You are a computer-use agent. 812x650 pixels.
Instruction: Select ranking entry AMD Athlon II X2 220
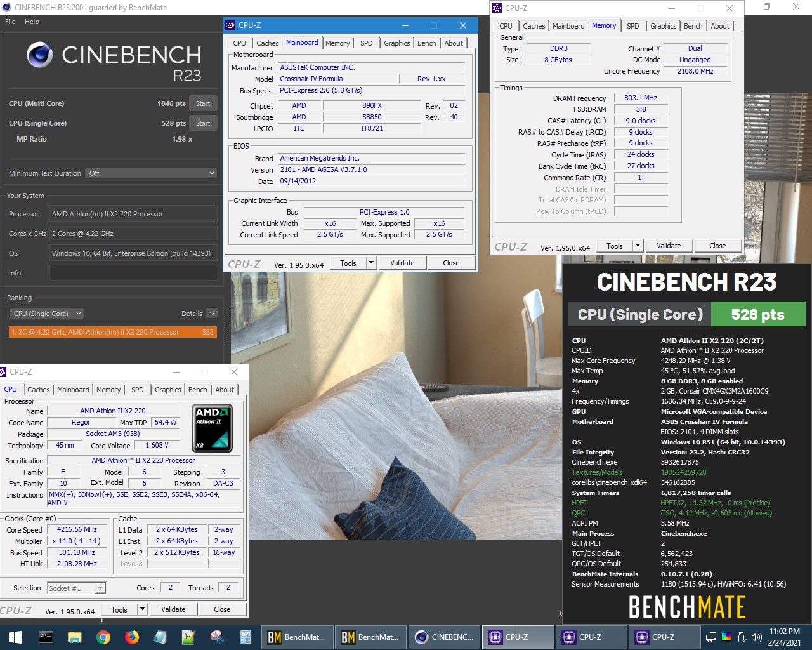click(x=113, y=332)
